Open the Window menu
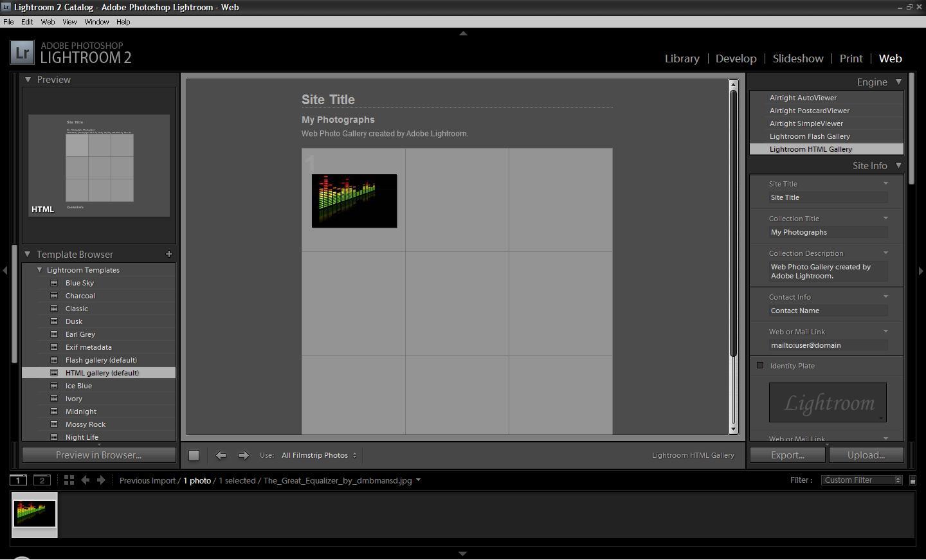 [x=96, y=22]
